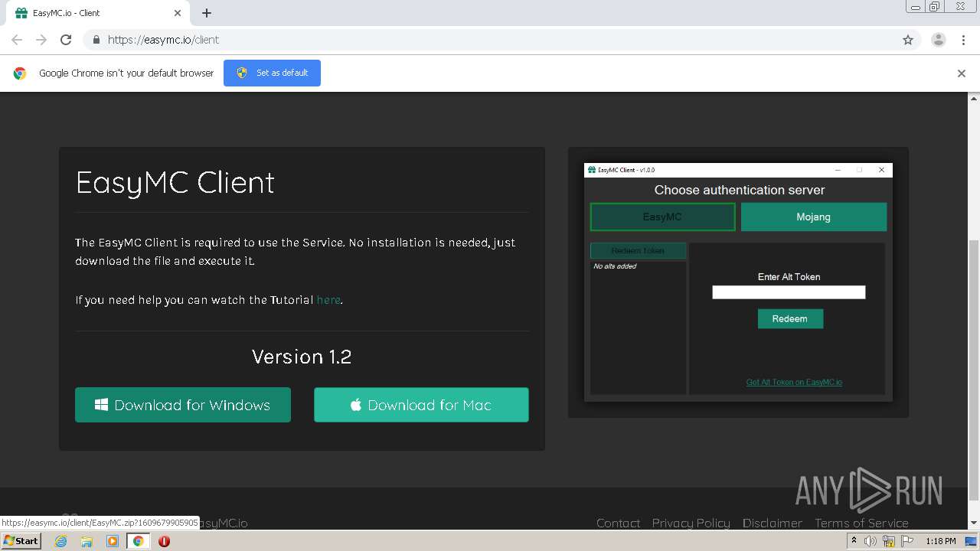Image resolution: width=980 pixels, height=551 pixels.
Task: Close the EasyMC.io - Client tab
Action: 178,13
